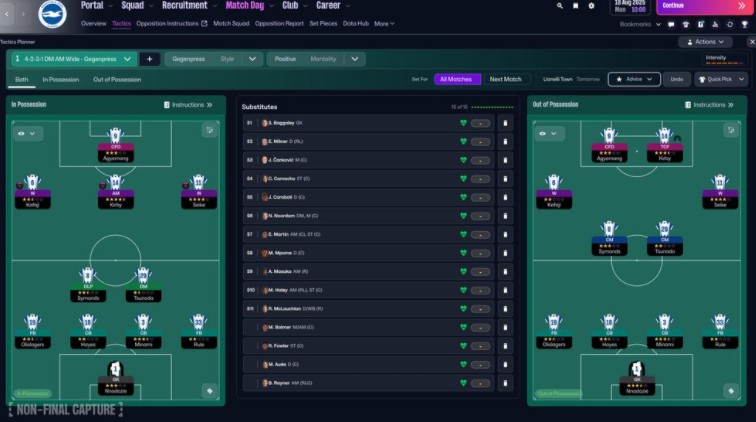This screenshot has height=422, width=756.
Task: Open the Gegenpress Style dropdown
Action: pyautogui.click(x=214, y=59)
